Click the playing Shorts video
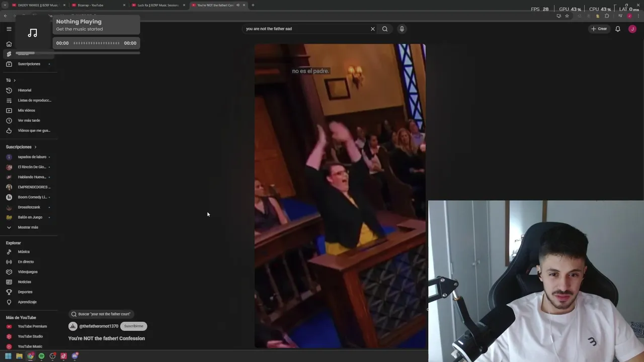This screenshot has width=644, height=362. (340, 196)
